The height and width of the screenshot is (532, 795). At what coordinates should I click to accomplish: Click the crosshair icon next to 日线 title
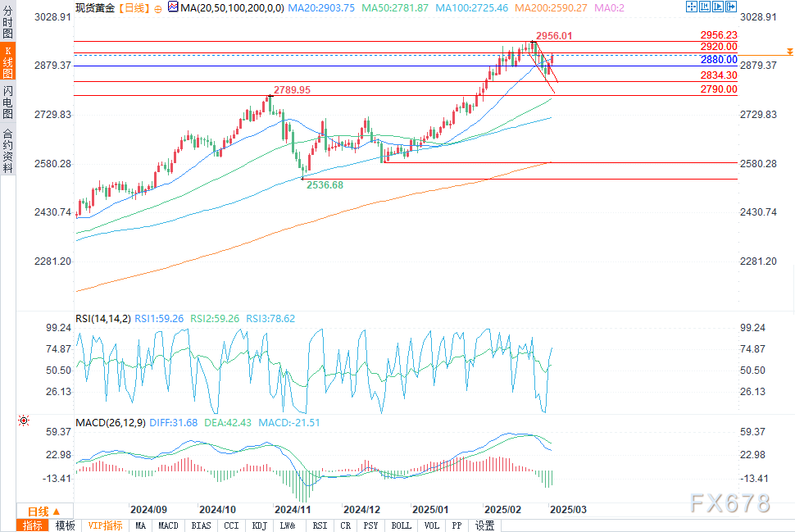[x=158, y=7]
